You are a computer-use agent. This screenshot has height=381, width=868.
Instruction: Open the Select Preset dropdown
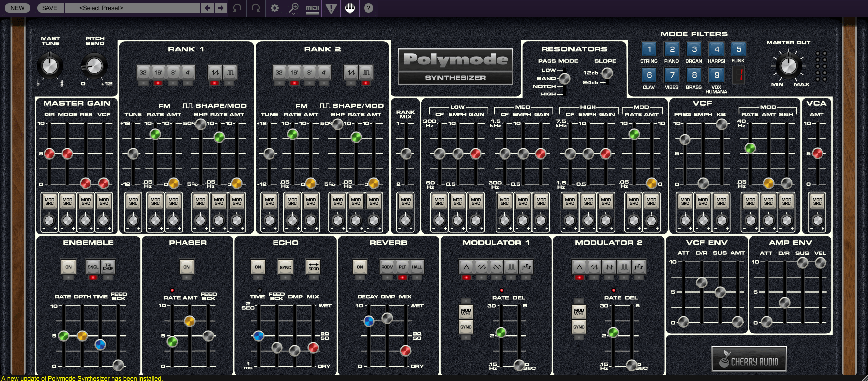pos(133,8)
